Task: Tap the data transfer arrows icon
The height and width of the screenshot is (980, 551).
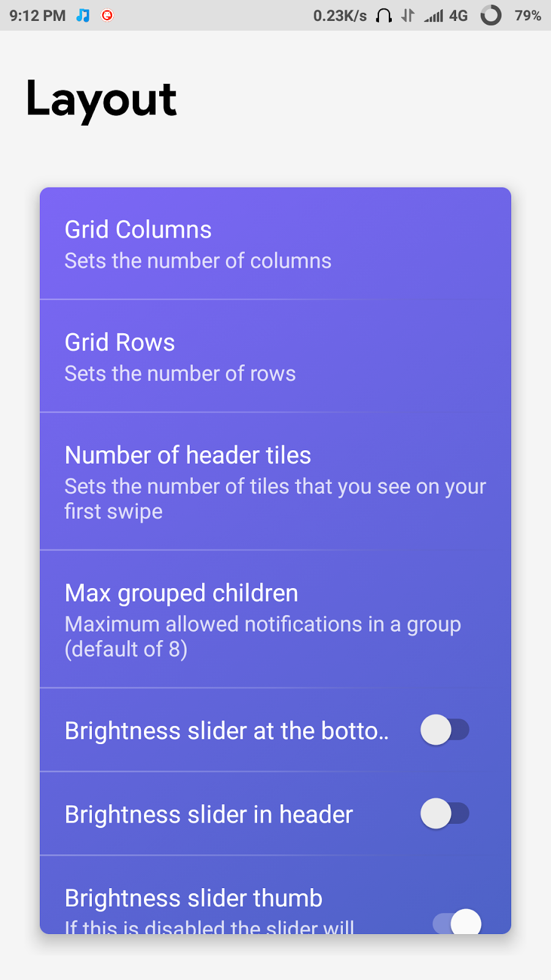Action: tap(408, 15)
